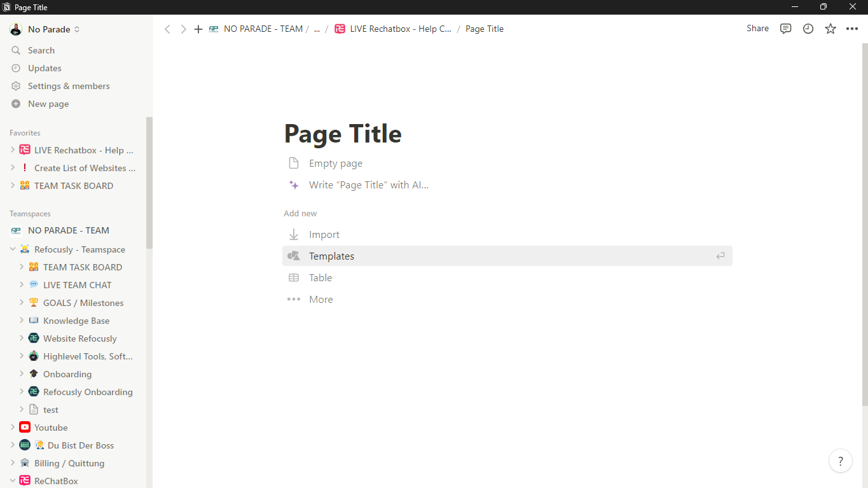Click the Page Title heading field

click(x=343, y=134)
